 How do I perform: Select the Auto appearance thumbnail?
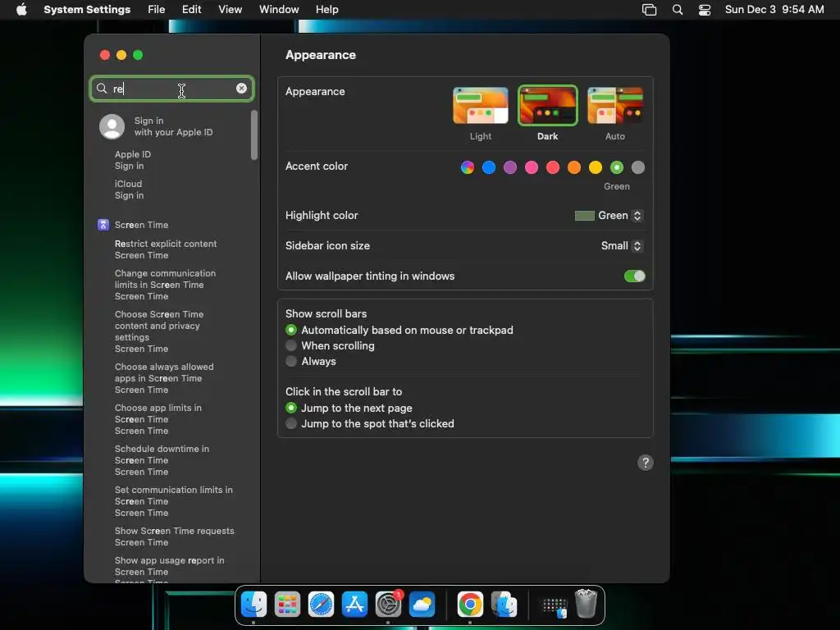615,106
